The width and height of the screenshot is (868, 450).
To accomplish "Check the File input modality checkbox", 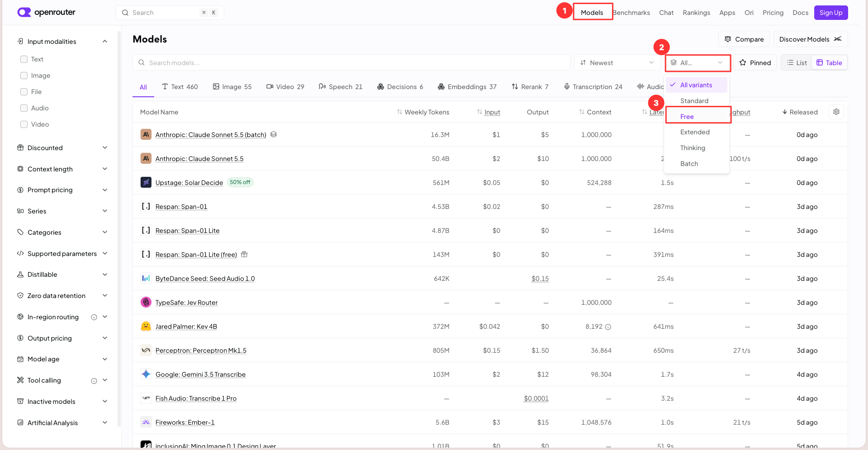I will (x=24, y=92).
